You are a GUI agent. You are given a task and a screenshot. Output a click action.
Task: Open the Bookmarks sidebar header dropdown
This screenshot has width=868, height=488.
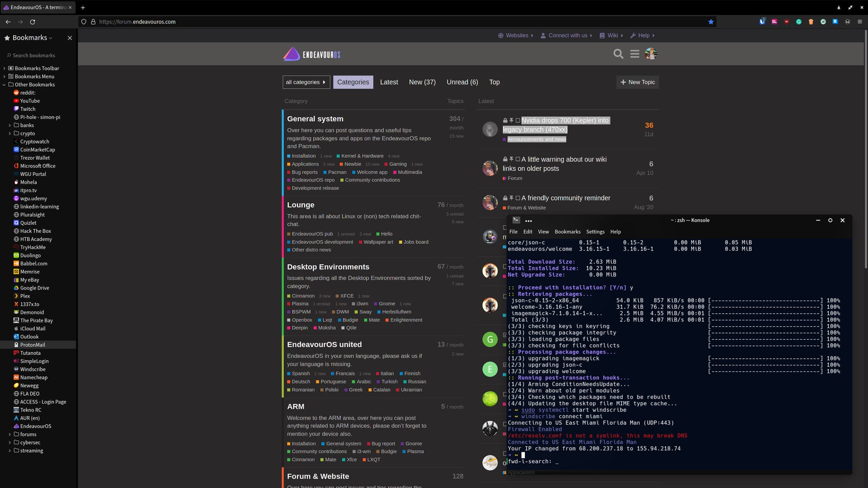pos(32,38)
